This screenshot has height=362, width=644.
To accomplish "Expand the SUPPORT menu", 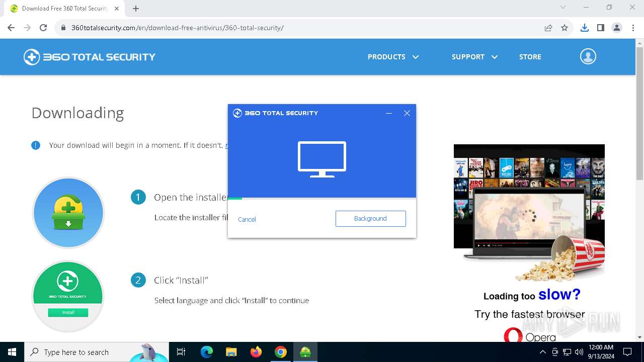I will point(474,57).
